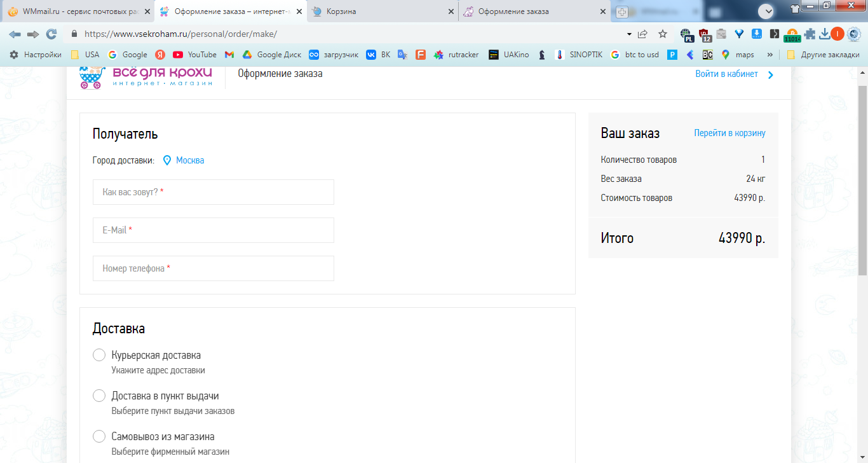The height and width of the screenshot is (463, 868).
Task: Open the rutracker bookmark
Action: click(x=456, y=55)
